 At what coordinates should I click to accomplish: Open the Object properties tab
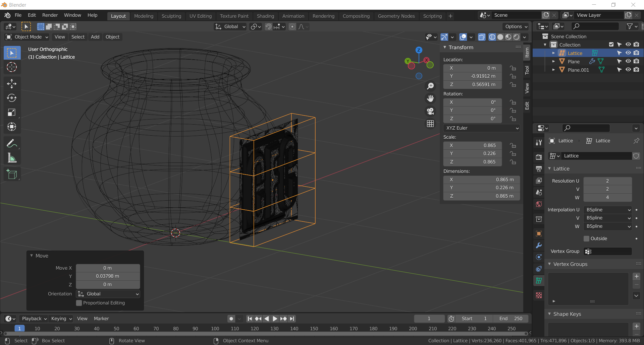coord(539,234)
